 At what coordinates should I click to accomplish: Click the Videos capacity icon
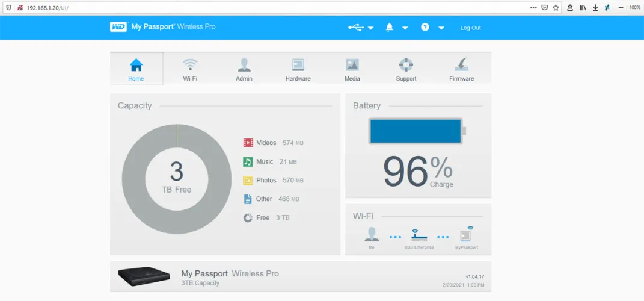click(x=248, y=143)
